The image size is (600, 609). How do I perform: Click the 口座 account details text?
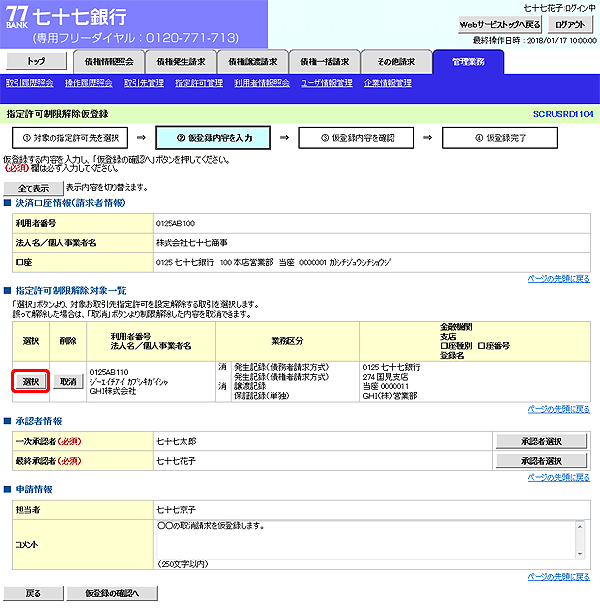click(x=273, y=263)
